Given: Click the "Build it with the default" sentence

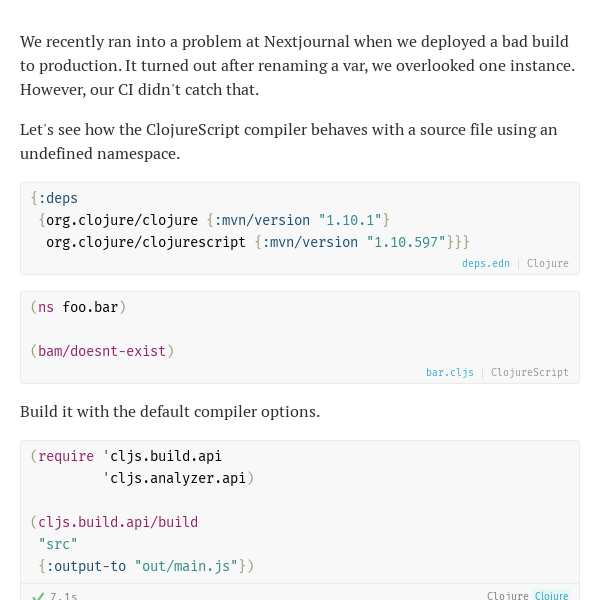Looking at the screenshot, I should pos(170,412).
